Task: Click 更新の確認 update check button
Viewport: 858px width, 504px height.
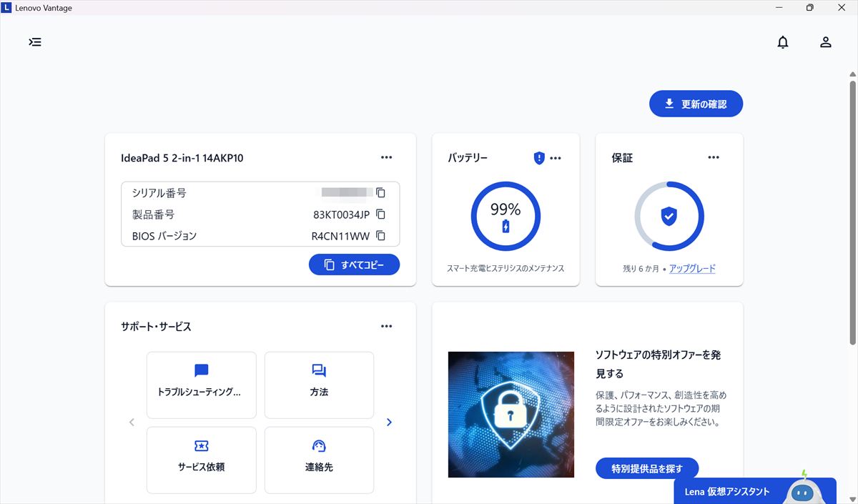Action: (x=696, y=104)
